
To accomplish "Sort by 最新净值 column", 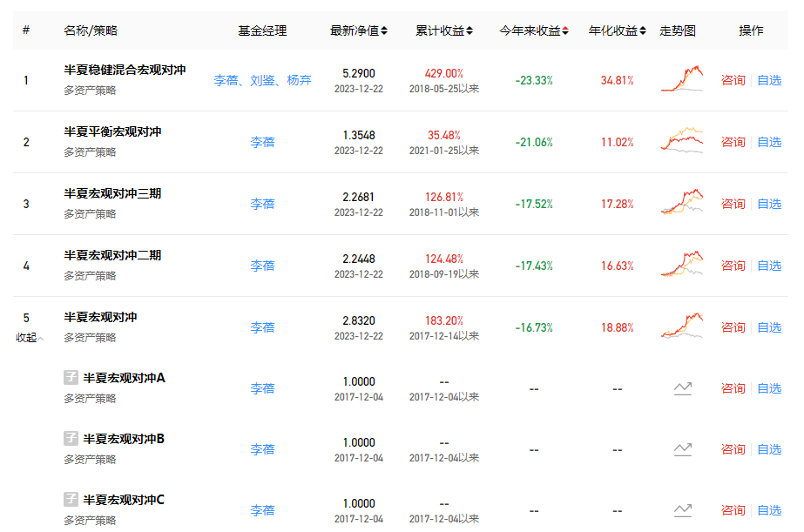I will pos(358,30).
